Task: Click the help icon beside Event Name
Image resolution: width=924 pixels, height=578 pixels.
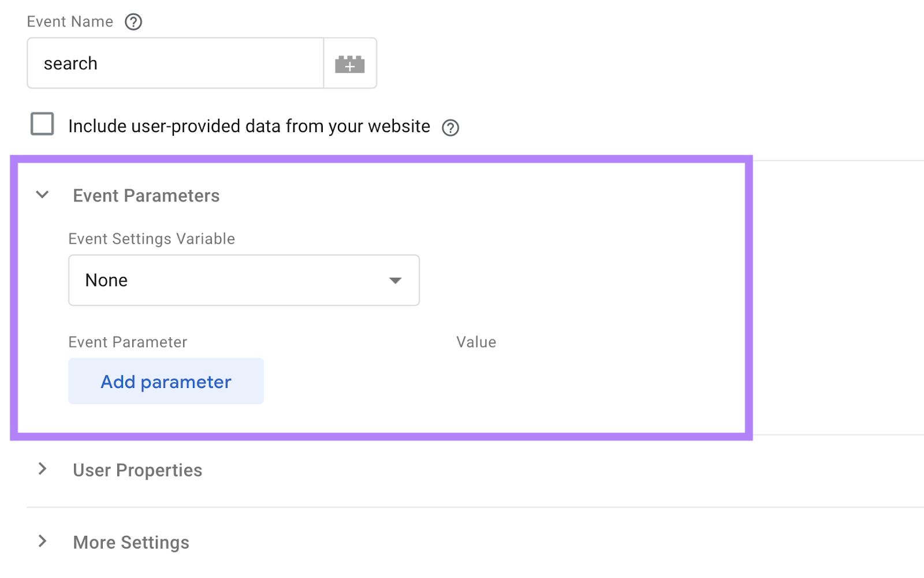Action: pyautogui.click(x=133, y=22)
